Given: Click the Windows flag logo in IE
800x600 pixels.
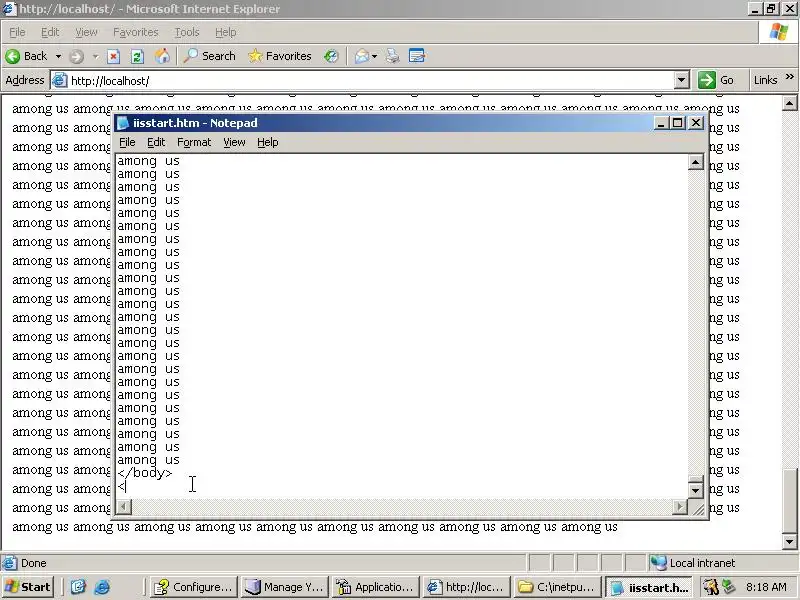Looking at the screenshot, I should 779,32.
